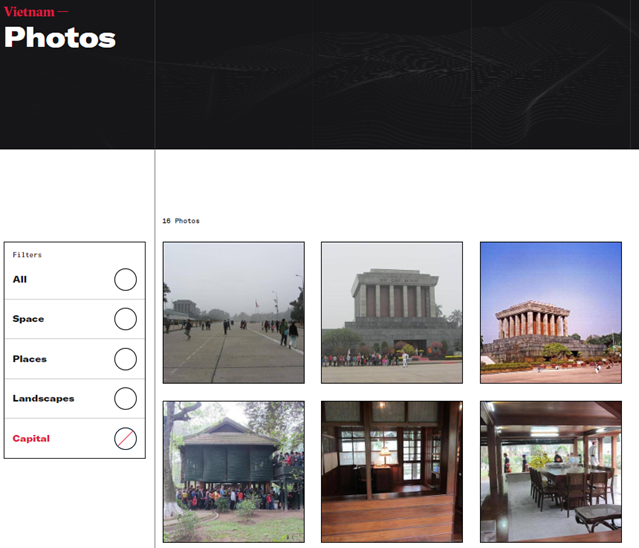This screenshot has width=639, height=548.
Task: Click the Places filter label
Action: tap(30, 359)
